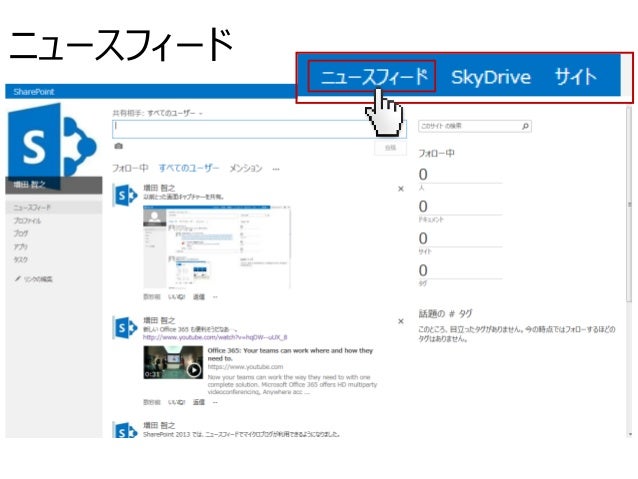Click the 投稿 post button
The height and width of the screenshot is (479, 638).
click(390, 148)
